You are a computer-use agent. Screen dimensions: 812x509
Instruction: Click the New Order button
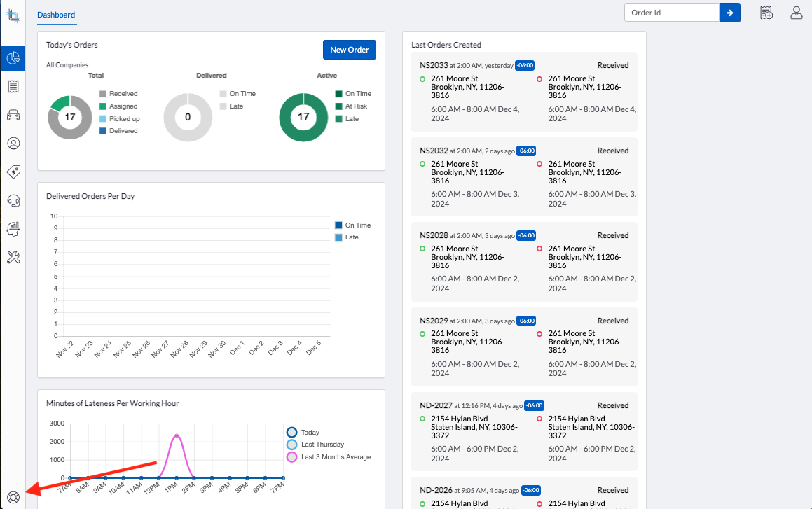tap(350, 50)
